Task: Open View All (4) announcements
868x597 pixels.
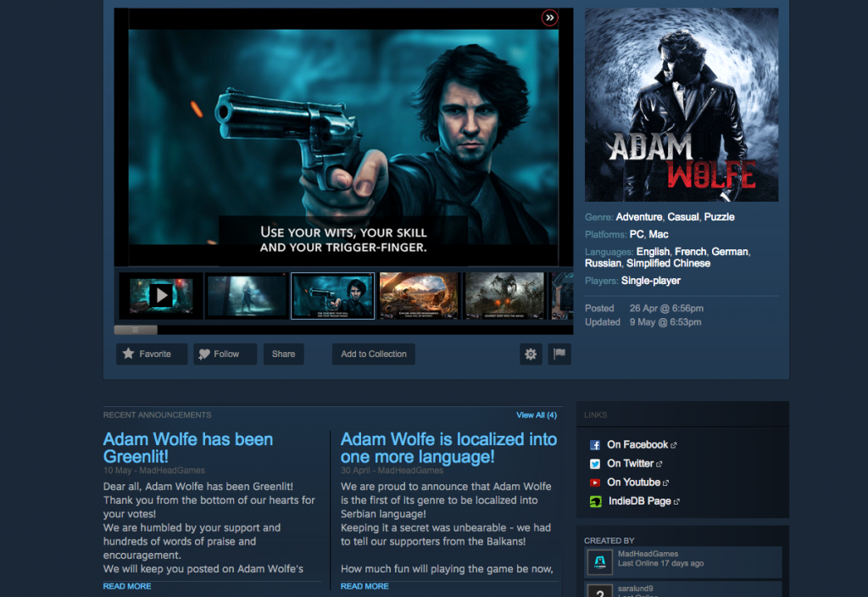Action: tap(537, 415)
